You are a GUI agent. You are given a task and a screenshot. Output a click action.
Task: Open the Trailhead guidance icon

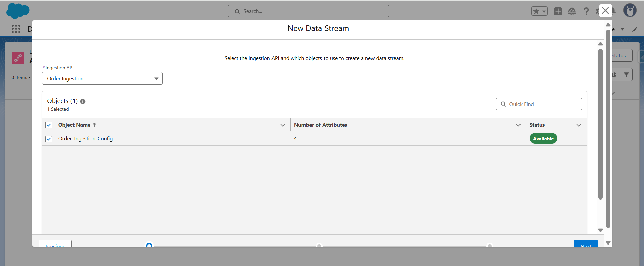coord(572,11)
